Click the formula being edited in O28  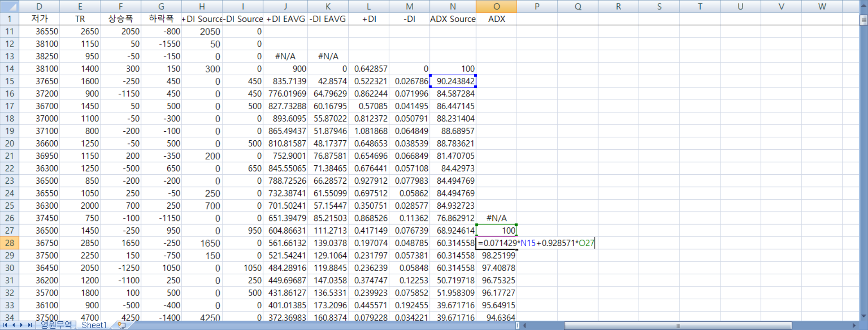coord(536,243)
